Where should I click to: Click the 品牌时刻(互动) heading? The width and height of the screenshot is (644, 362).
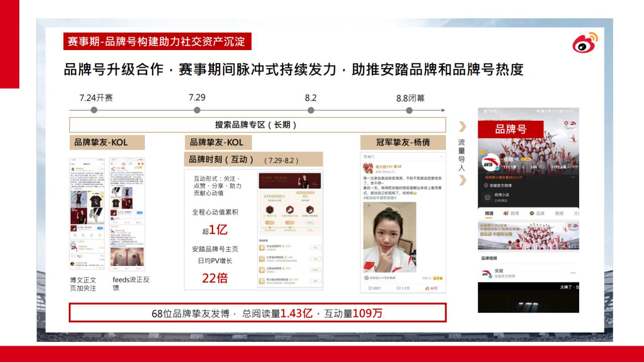(x=253, y=159)
